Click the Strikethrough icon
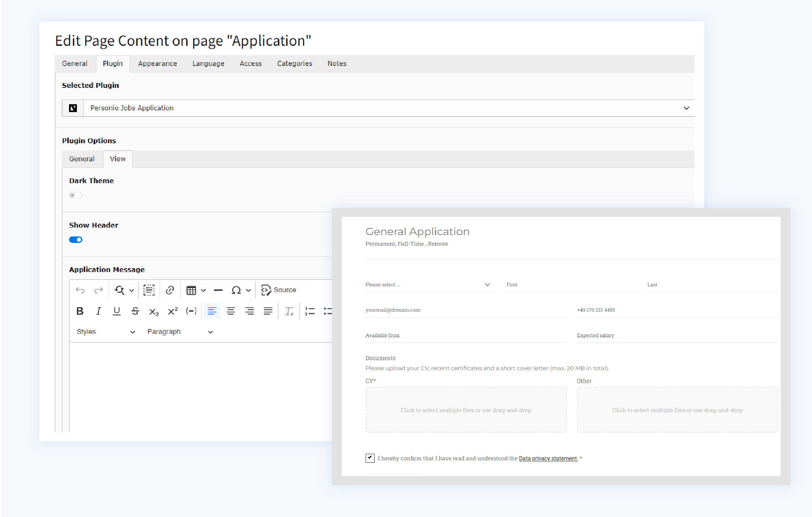812x517 pixels. (x=135, y=311)
